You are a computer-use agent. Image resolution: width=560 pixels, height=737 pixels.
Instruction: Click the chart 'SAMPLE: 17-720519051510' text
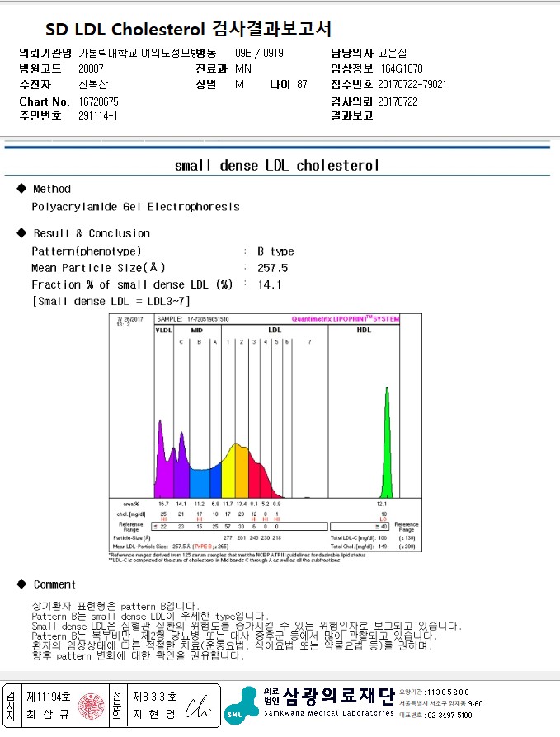coord(193,319)
